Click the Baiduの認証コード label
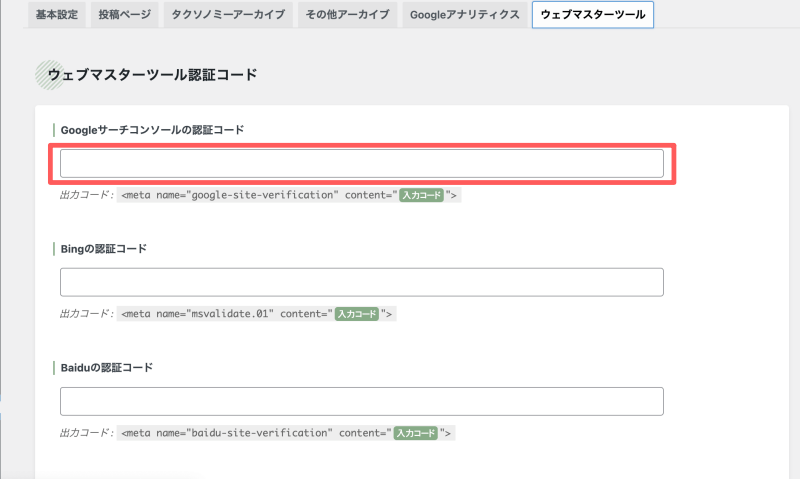The height and width of the screenshot is (479, 800). coord(107,368)
